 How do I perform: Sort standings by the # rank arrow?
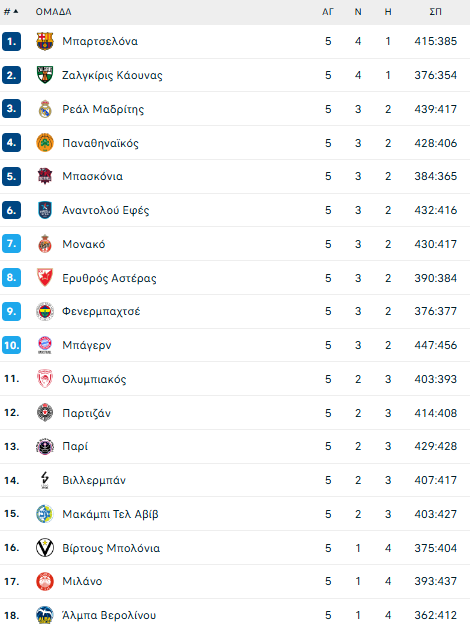point(11,12)
